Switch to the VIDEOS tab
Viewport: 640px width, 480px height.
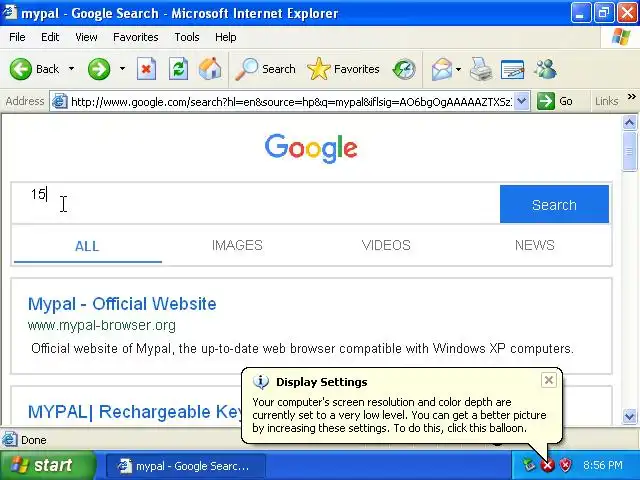coord(386,245)
